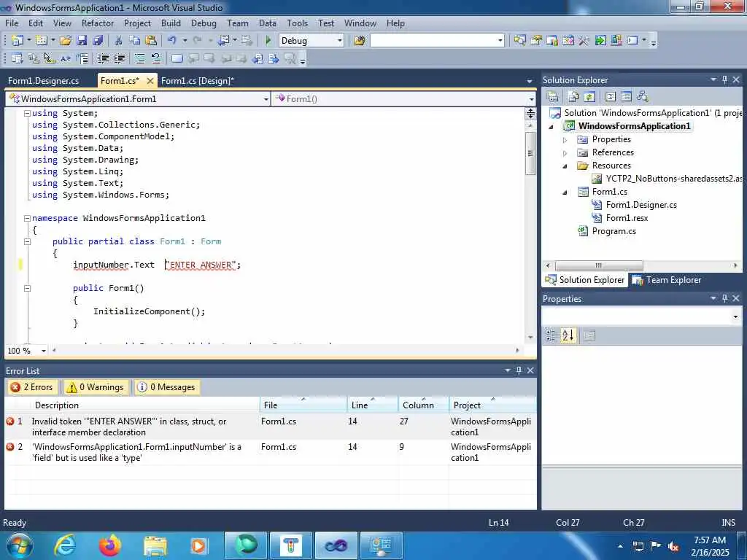The height and width of the screenshot is (560, 747).
Task: Click the Paste clipboard icon
Action: [x=150, y=41]
